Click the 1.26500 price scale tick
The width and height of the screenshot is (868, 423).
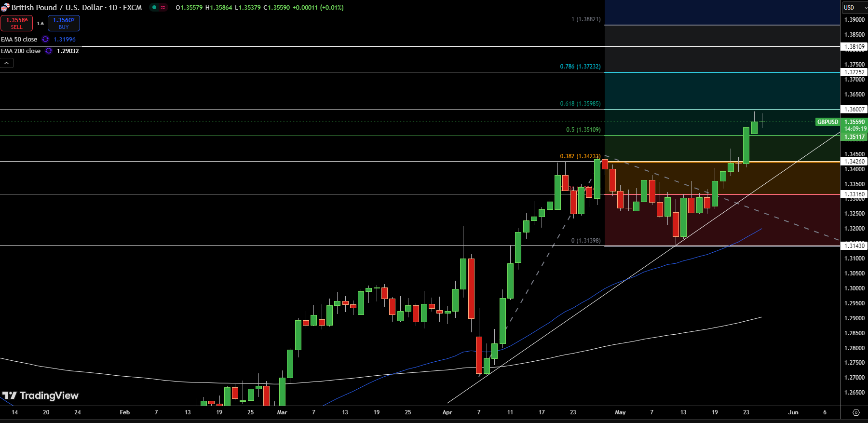tap(854, 393)
